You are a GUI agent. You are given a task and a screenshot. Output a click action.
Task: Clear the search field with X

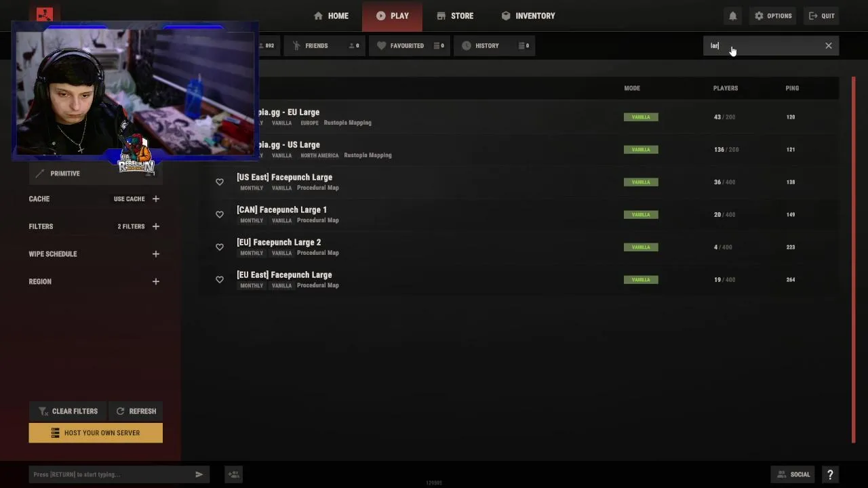829,45
